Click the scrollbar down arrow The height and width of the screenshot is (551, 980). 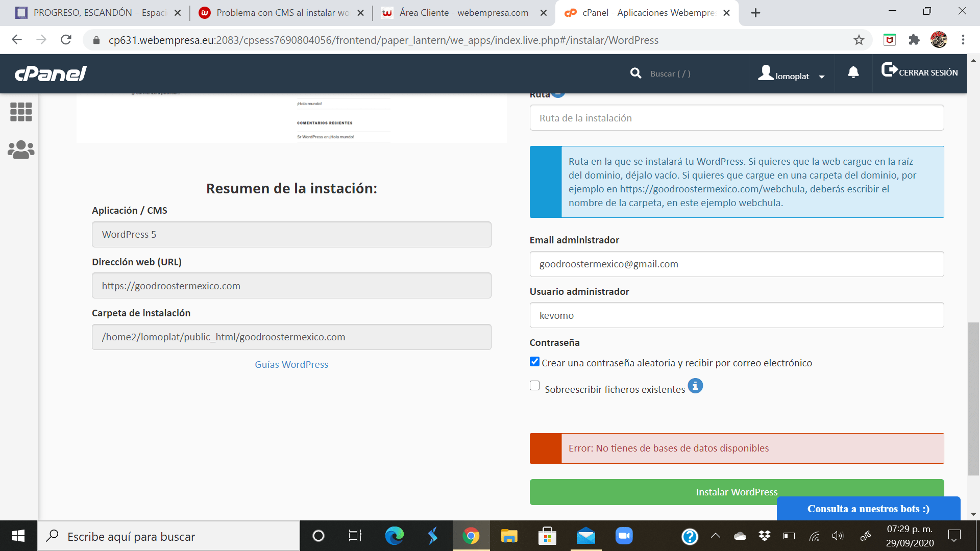(973, 514)
